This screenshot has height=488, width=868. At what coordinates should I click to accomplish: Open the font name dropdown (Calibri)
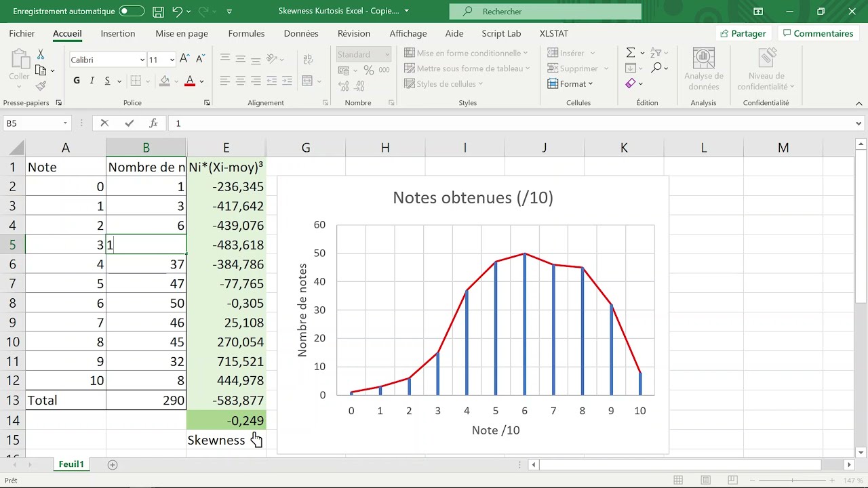click(x=142, y=60)
